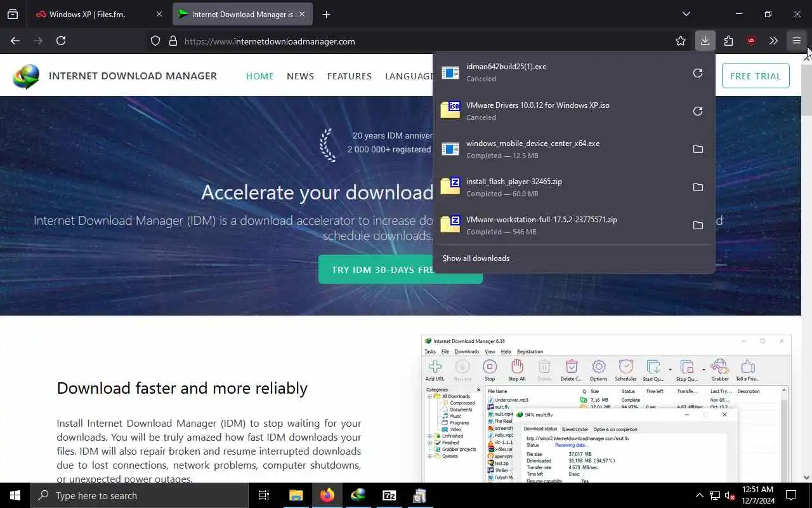Image resolution: width=812 pixels, height=508 pixels.
Task: Click TRY IDM 30-DAYS FREE button
Action: click(400, 269)
